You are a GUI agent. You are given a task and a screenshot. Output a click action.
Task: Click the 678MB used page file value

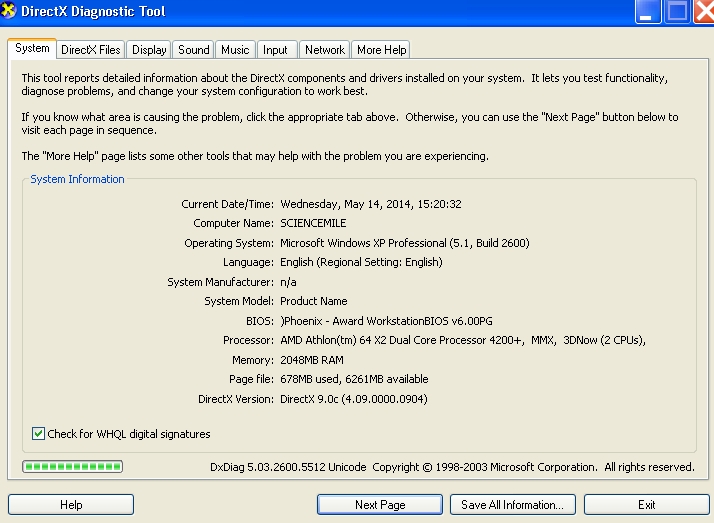click(x=354, y=379)
